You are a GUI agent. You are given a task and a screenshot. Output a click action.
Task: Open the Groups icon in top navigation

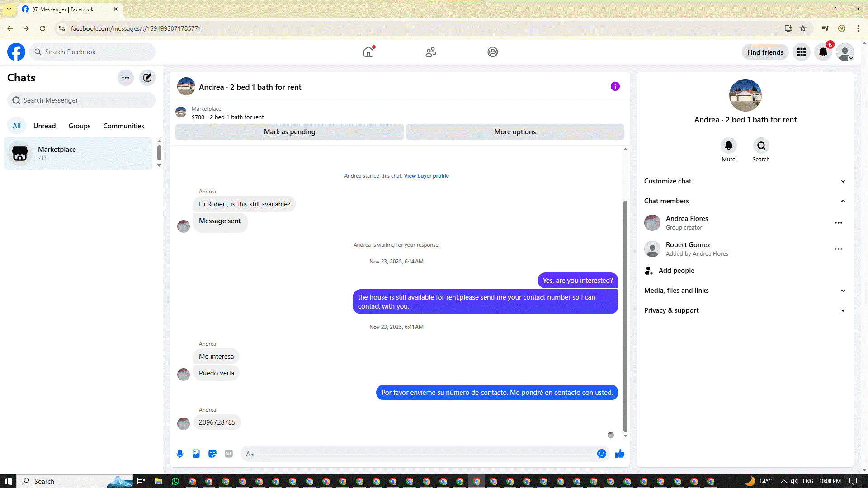(493, 52)
